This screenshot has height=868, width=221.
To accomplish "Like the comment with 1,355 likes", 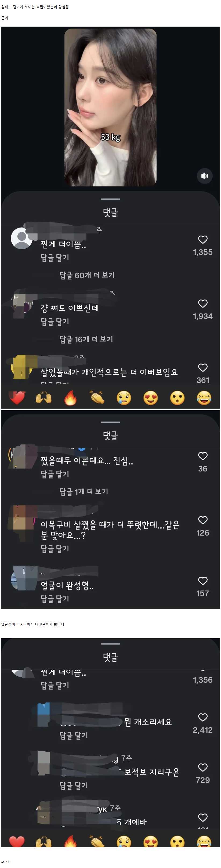I will click(202, 240).
